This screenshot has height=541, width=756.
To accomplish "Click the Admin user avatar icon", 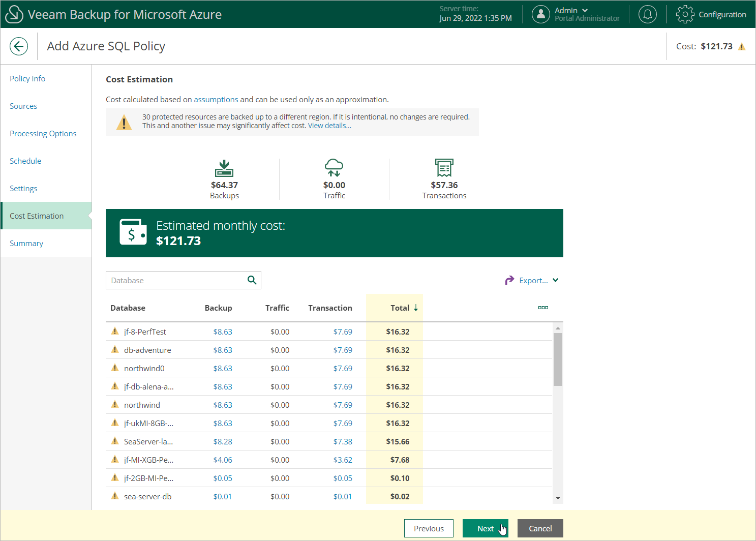I will point(541,14).
